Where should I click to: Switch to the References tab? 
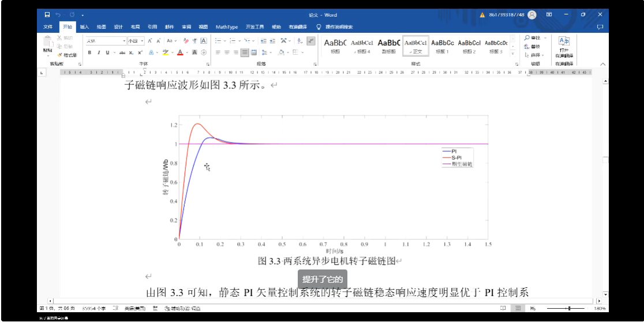click(x=152, y=27)
